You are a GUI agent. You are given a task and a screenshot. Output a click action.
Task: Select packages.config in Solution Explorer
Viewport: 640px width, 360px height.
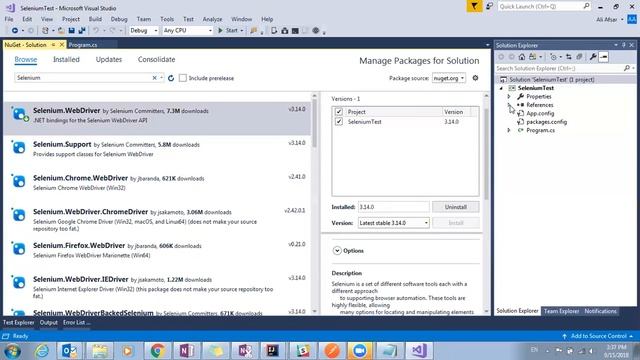click(547, 122)
